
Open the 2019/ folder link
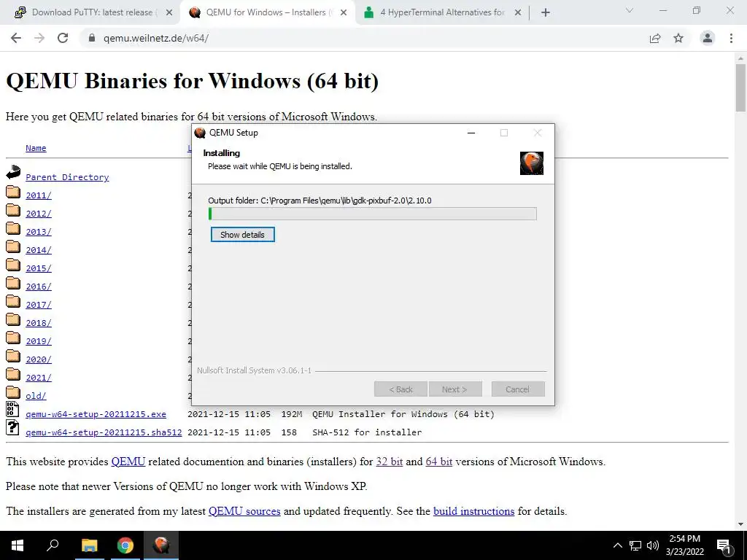[39, 341]
